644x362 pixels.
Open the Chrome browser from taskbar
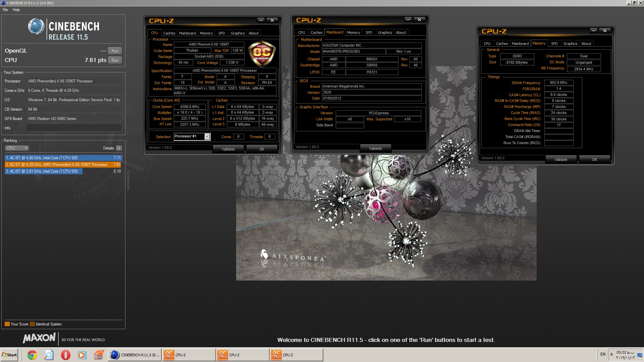pos(32,355)
